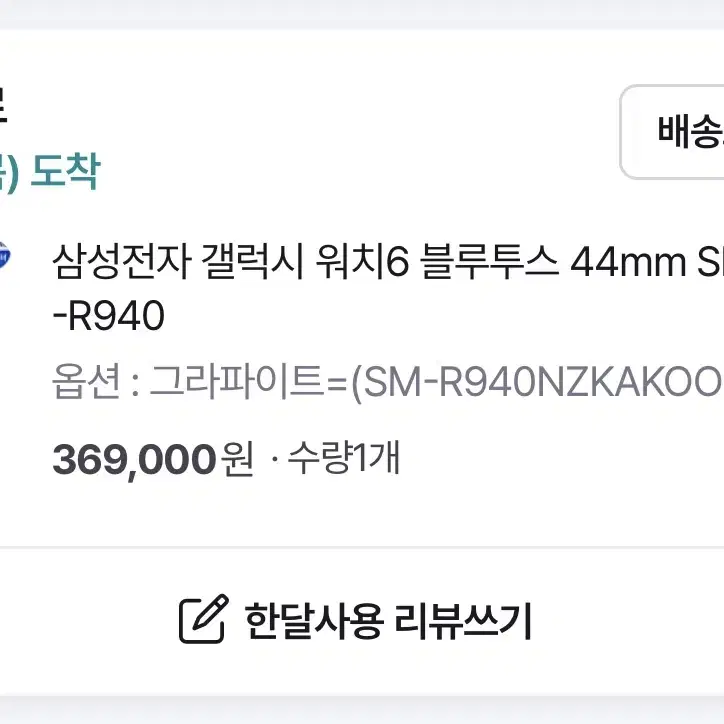Image resolution: width=724 pixels, height=724 pixels.
Task: Click the word 리뷰쓰기 in bottom row
Action: (463, 621)
